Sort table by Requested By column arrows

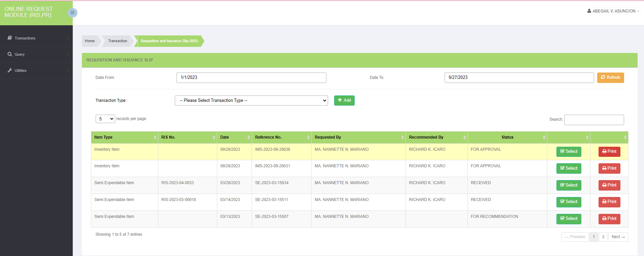click(402, 137)
